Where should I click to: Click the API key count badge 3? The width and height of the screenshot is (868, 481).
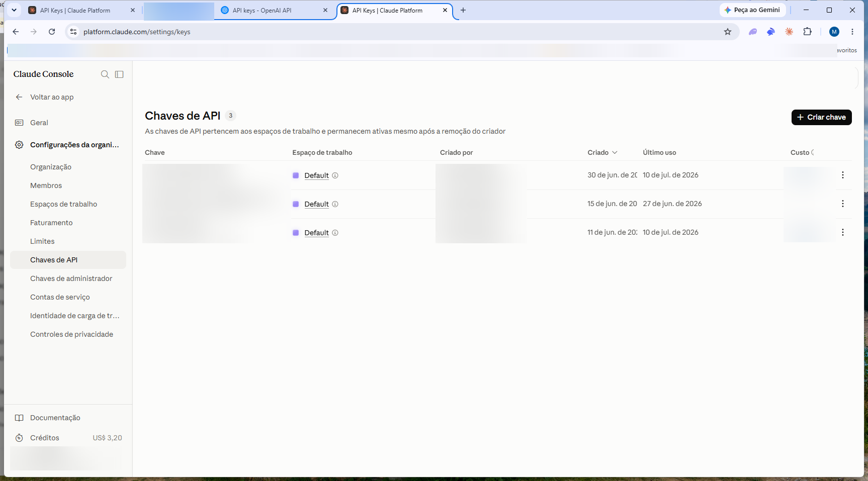point(230,116)
